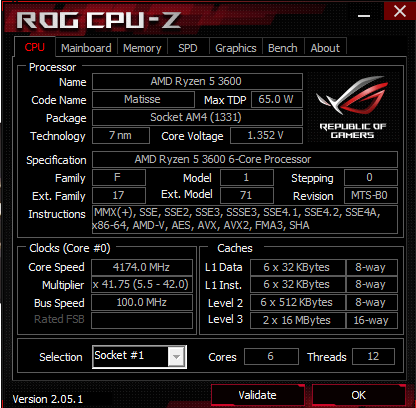
Task: Show the About tab
Action: pyautogui.click(x=325, y=48)
